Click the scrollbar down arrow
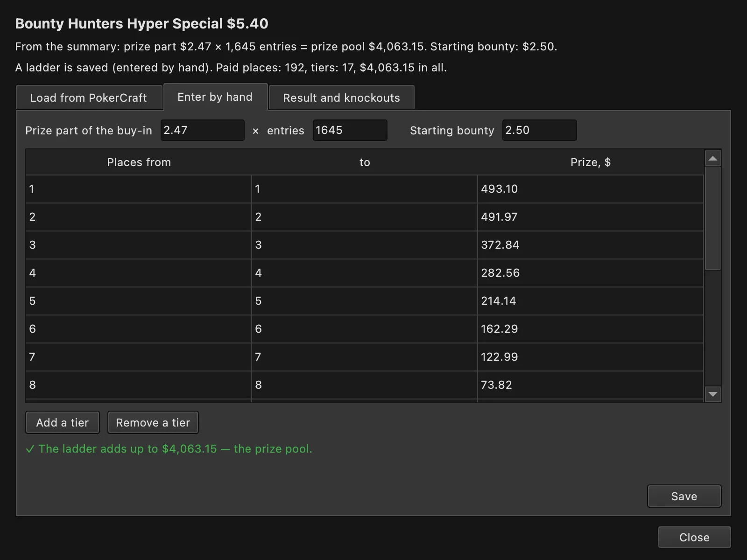This screenshot has height=560, width=747. pyautogui.click(x=712, y=394)
